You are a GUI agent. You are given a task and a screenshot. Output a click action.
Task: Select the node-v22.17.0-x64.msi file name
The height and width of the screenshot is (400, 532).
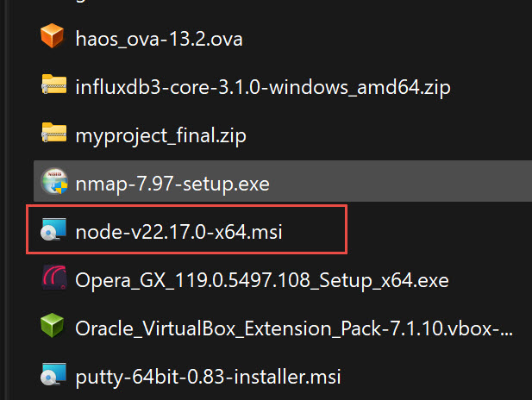coord(178,233)
